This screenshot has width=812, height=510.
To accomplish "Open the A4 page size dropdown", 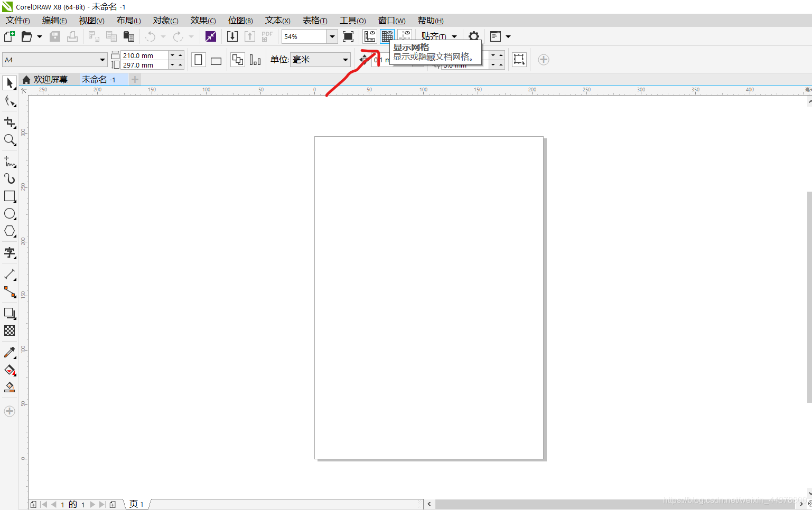I will (102, 60).
